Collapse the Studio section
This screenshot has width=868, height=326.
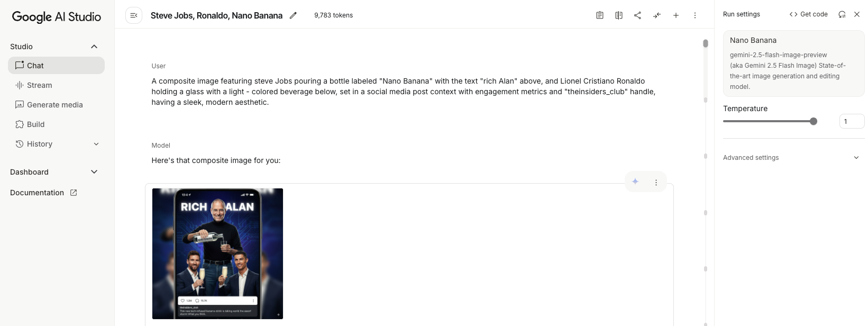click(94, 47)
